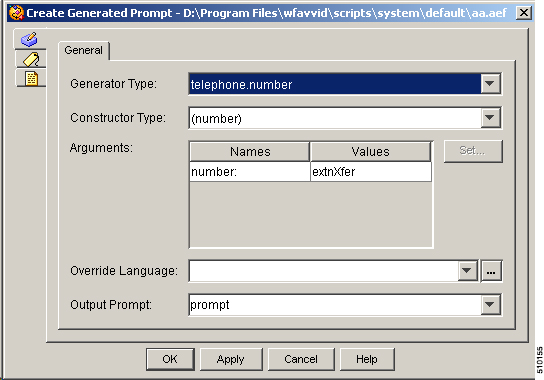Screen dimensions: 544x380
Task: Click the application icon in the title bar
Action: coord(16,13)
